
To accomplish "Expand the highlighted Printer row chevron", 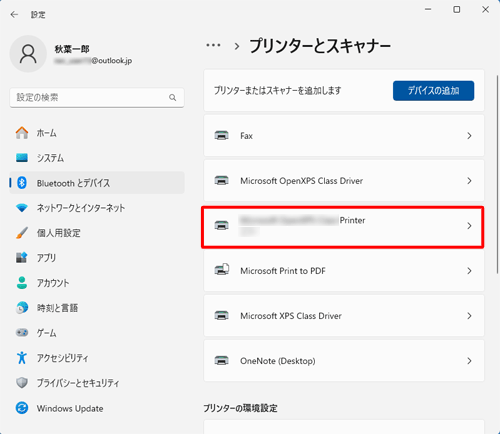I will coord(469,226).
